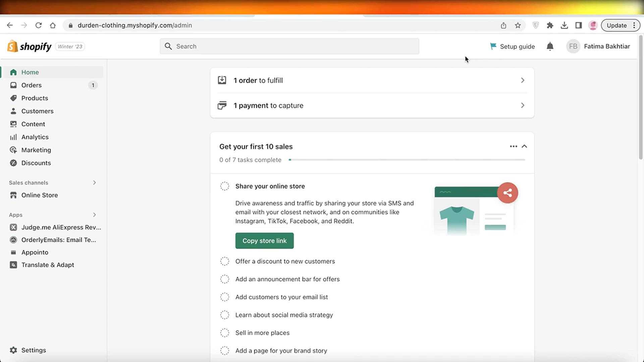The image size is (644, 362).
Task: Click the settings gear icon
Action: (13, 350)
